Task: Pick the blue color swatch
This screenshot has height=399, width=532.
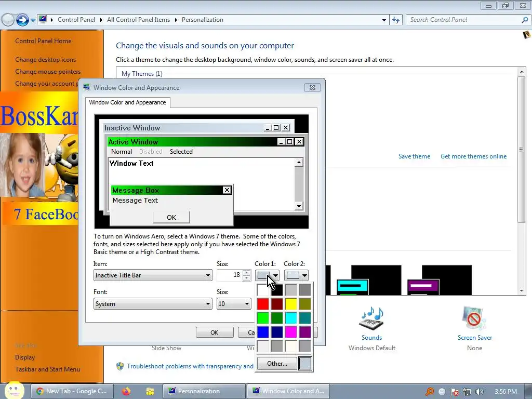Action: (x=262, y=332)
